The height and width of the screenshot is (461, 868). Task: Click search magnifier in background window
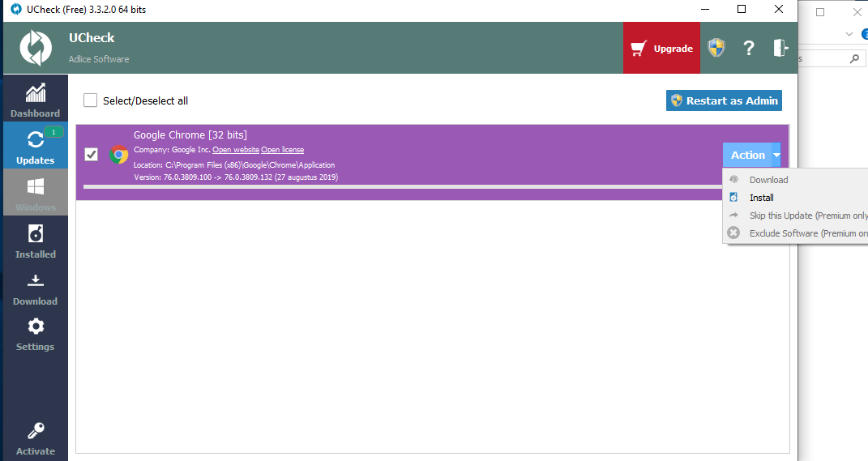pos(855,58)
